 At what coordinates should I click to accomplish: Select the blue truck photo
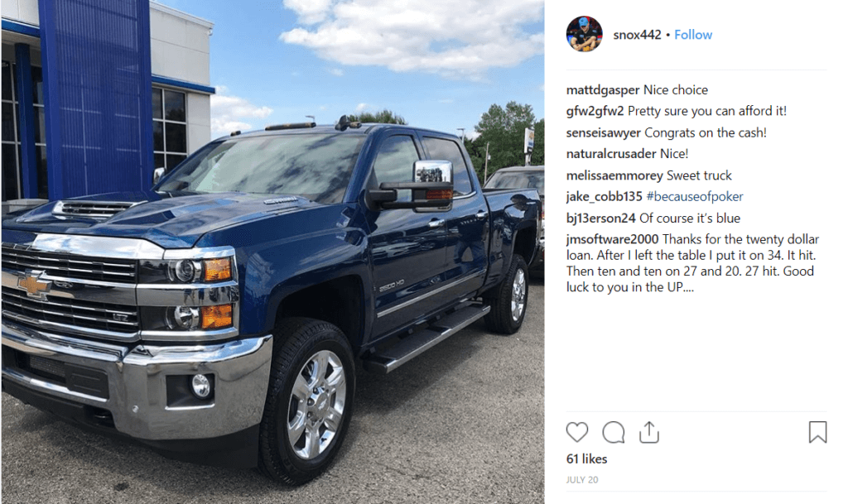coord(272,252)
